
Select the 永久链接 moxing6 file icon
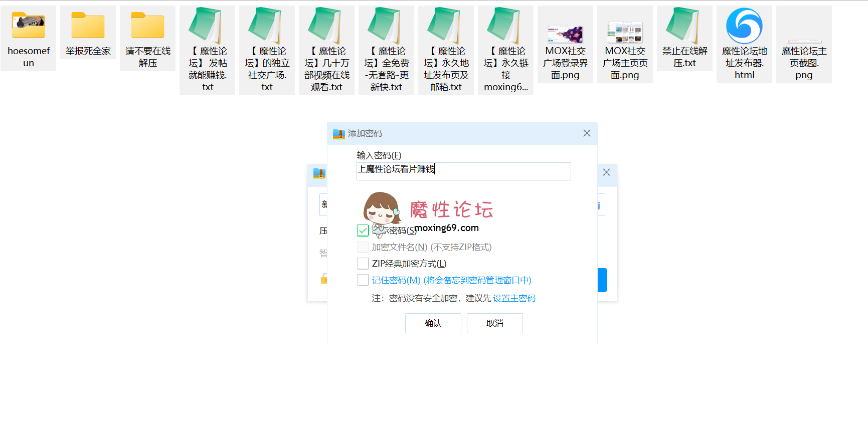[503, 25]
